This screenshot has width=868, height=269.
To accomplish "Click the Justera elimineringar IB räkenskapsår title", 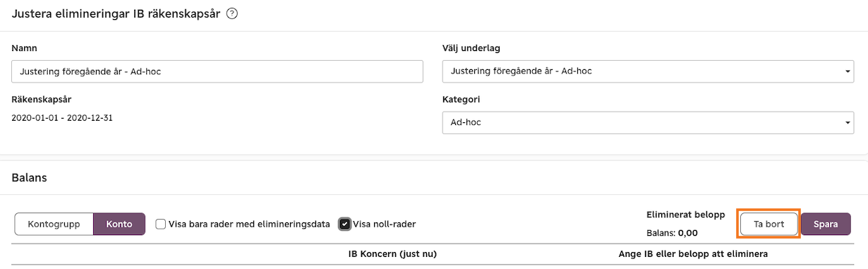I will tap(116, 13).
